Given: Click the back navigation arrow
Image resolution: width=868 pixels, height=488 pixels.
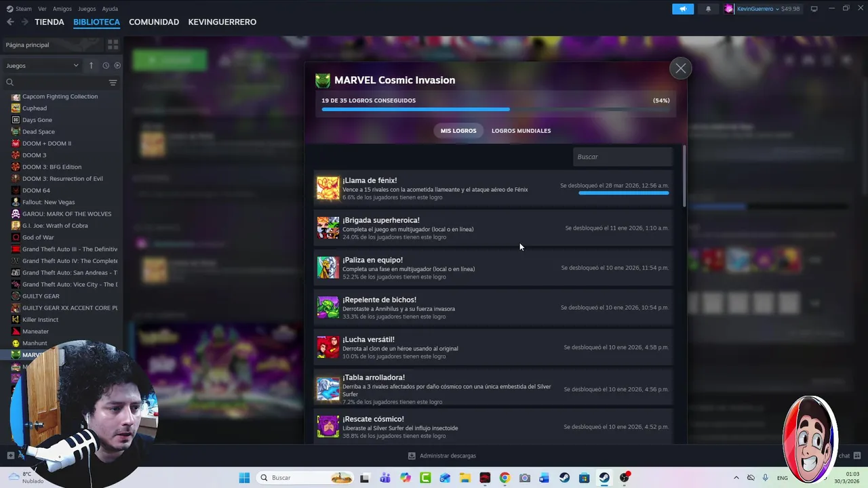Looking at the screenshot, I should [10, 22].
